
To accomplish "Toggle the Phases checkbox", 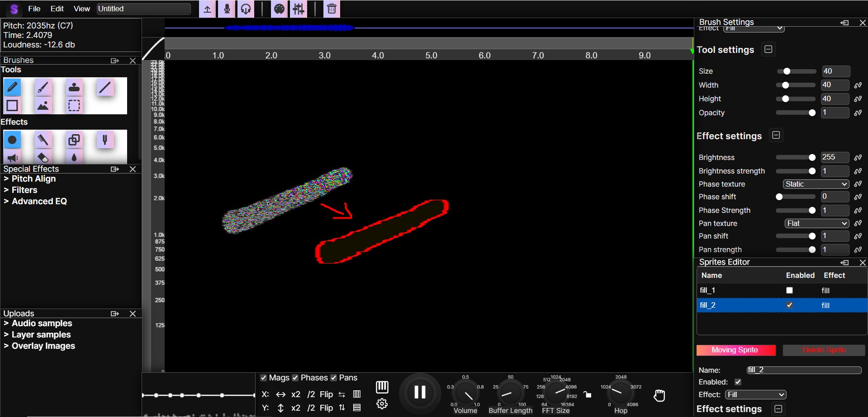I will pos(295,378).
